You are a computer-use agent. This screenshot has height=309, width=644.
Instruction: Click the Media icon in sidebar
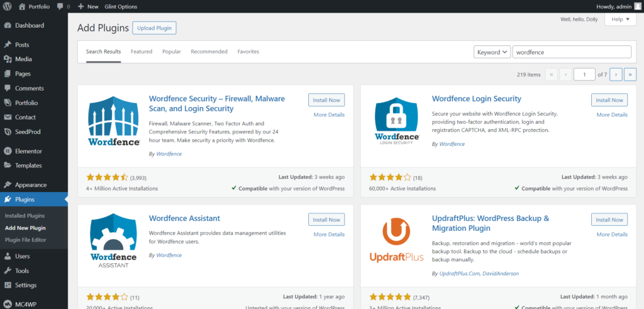[x=8, y=59]
